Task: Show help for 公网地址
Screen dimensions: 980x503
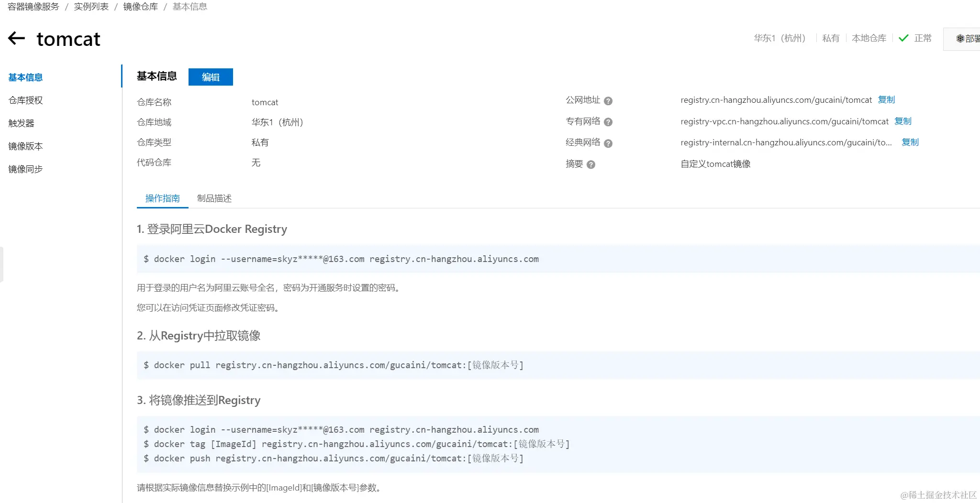Action: 608,101
